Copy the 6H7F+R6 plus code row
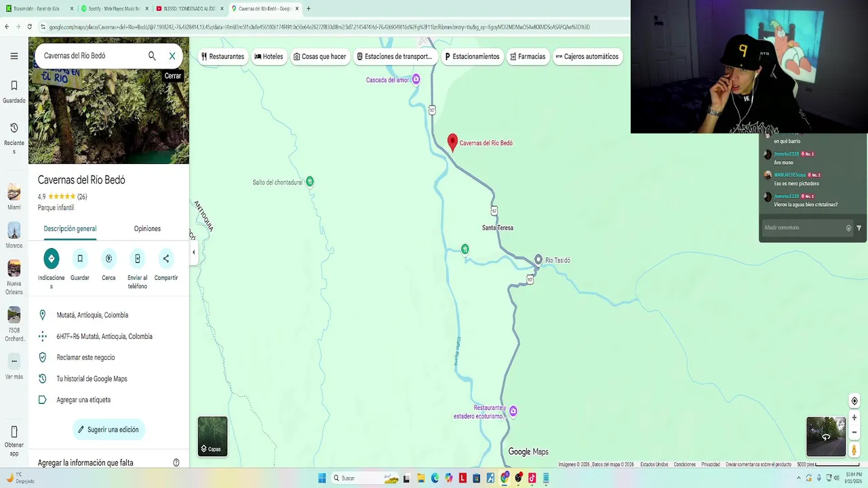The image size is (868, 488). [x=108, y=336]
